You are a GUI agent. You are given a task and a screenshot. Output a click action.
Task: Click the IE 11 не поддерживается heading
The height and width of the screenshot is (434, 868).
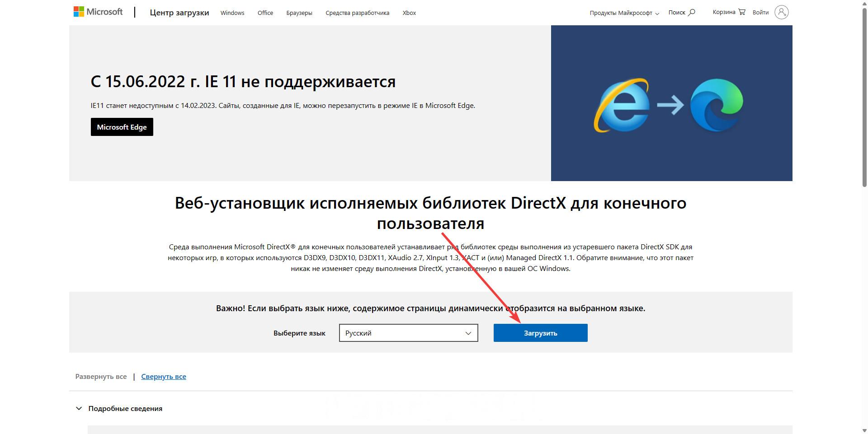click(243, 81)
